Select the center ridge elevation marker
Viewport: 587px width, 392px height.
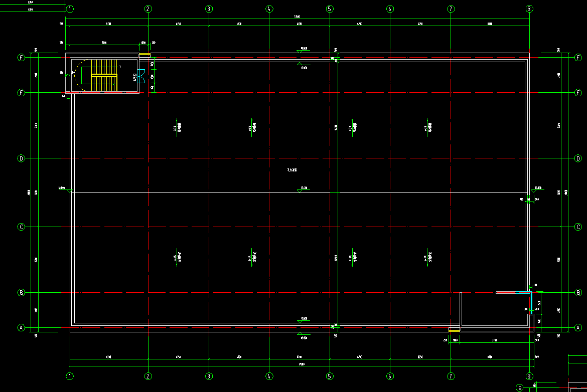click(303, 189)
